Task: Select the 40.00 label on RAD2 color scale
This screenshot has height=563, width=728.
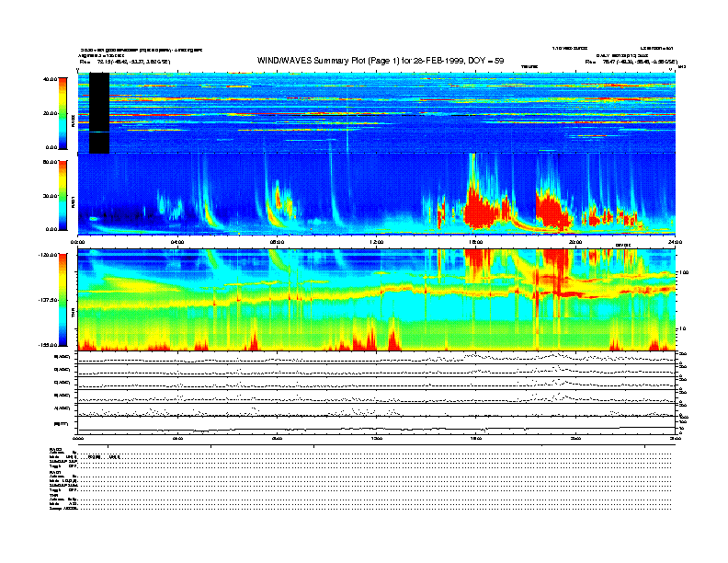Action: click(50, 79)
